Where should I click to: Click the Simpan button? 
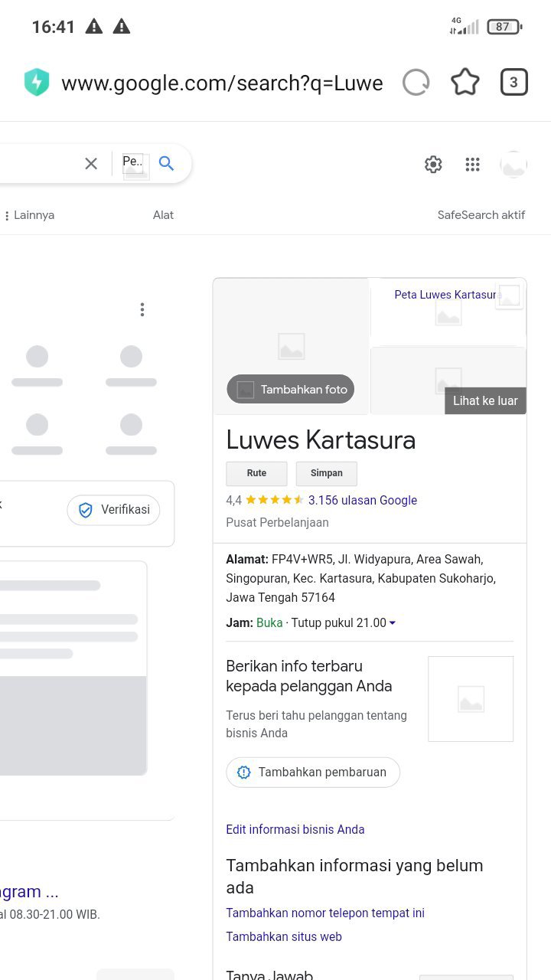click(327, 473)
